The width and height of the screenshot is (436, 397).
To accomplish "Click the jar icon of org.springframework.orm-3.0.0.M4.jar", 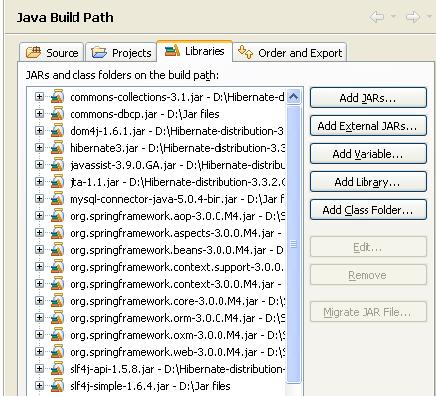I will 57,318.
